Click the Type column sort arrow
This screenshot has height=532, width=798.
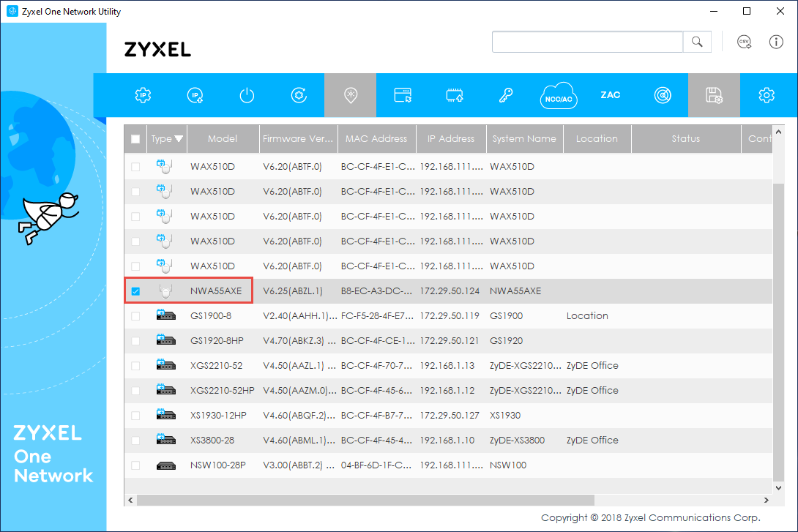point(179,139)
